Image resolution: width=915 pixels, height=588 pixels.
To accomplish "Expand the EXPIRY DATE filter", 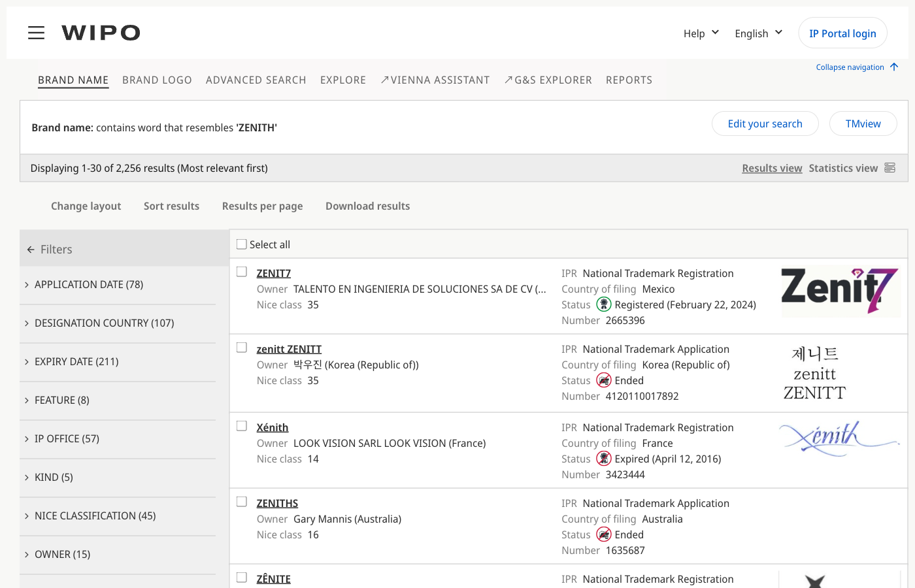I will point(118,362).
